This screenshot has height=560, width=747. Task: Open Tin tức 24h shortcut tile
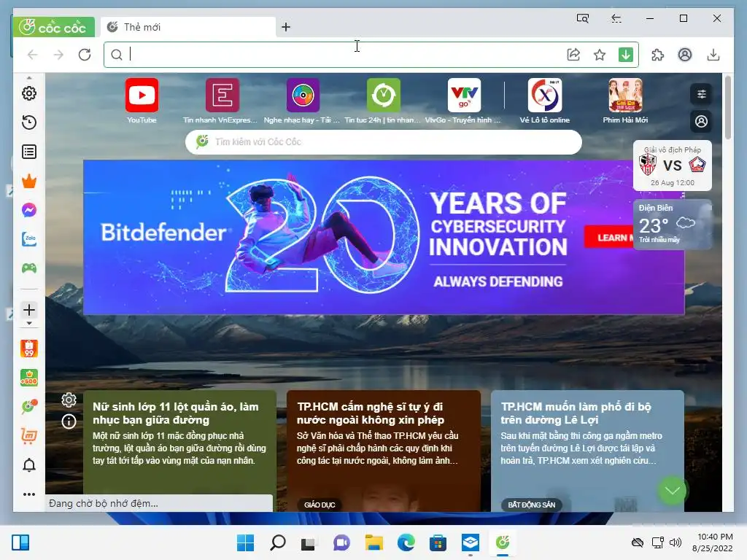[384, 101]
